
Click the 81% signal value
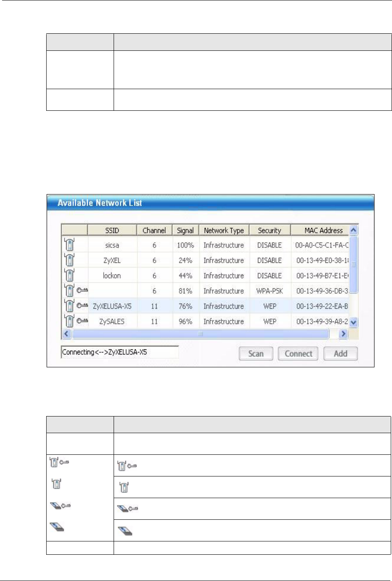point(186,291)
